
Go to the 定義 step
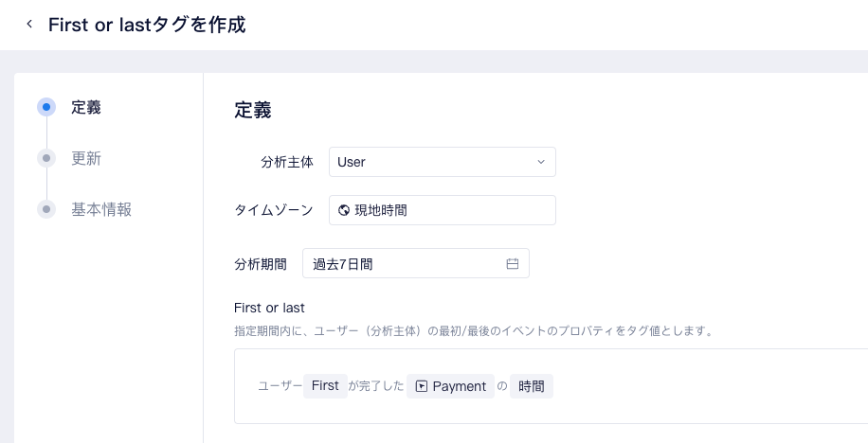86,107
